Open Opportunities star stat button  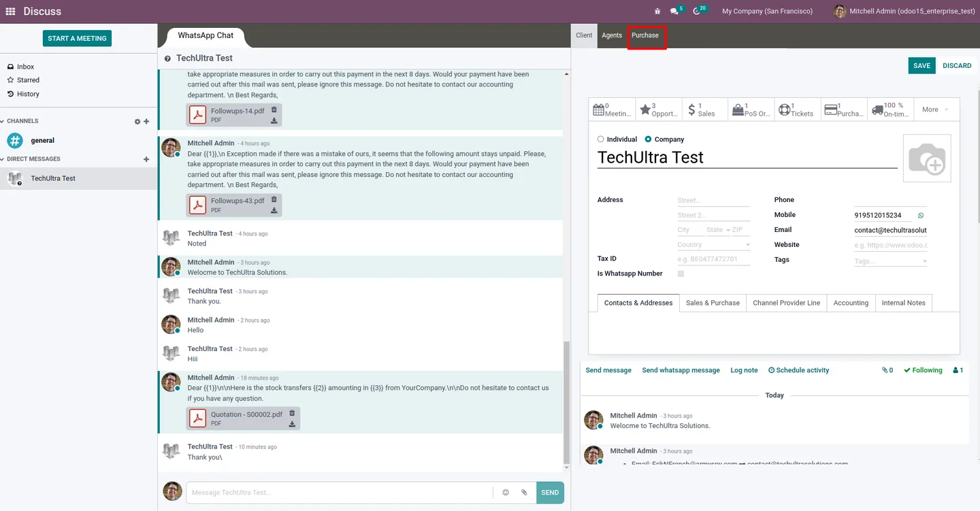[x=659, y=110]
